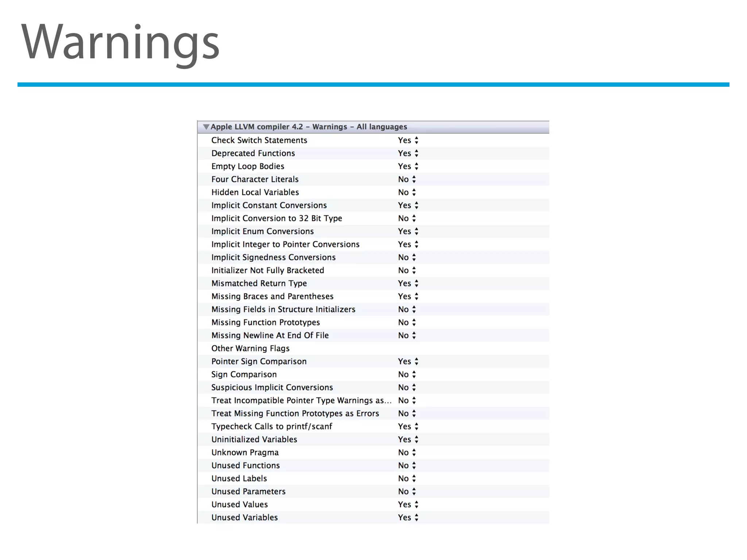Select the Unused Parameters label
The height and width of the screenshot is (560, 747).
click(248, 491)
